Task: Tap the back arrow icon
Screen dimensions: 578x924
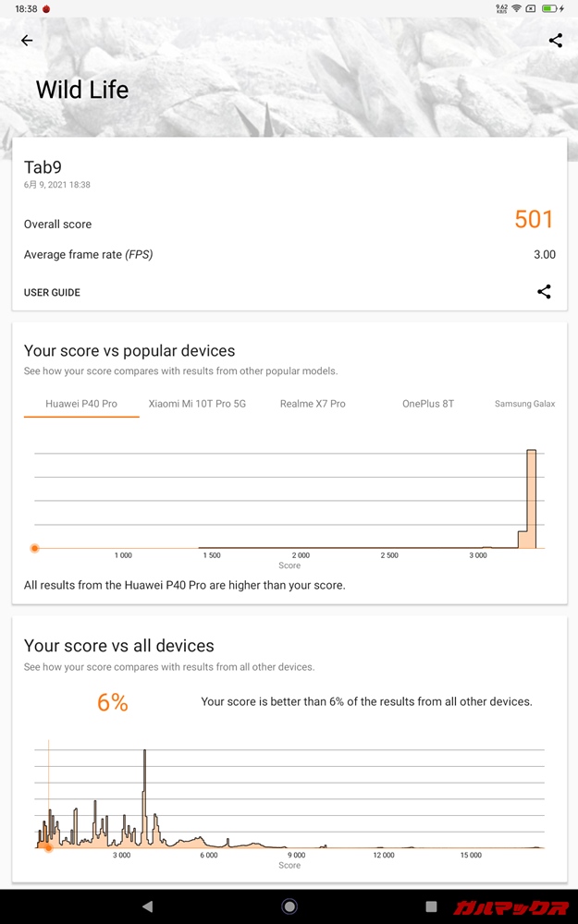Action: point(27,41)
